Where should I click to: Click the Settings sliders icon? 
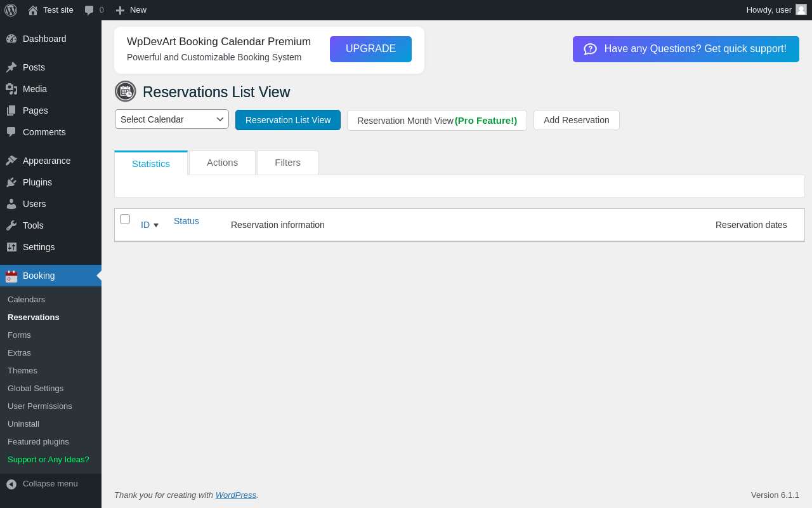11,247
